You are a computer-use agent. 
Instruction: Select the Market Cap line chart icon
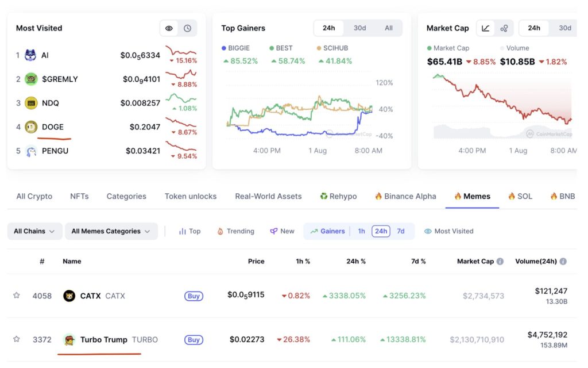(x=486, y=28)
